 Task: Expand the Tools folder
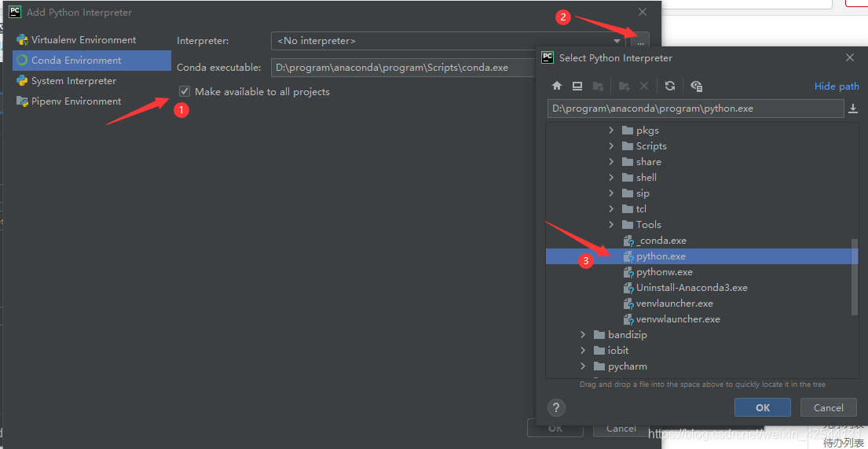pyautogui.click(x=611, y=225)
